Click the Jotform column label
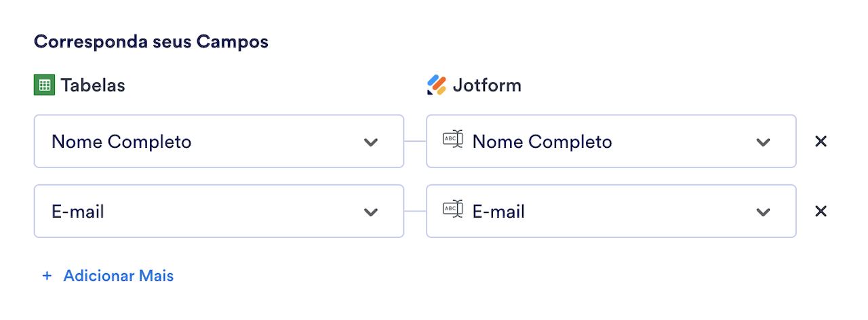The height and width of the screenshot is (320, 868). (487, 85)
